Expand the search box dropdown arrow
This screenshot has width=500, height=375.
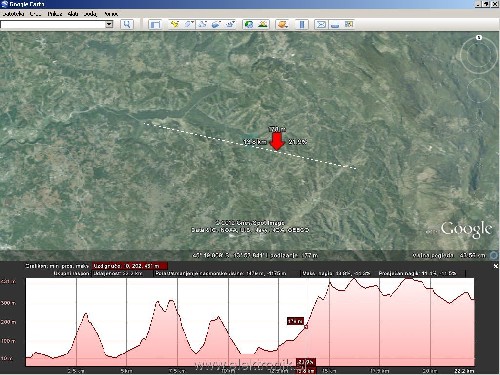point(109,24)
